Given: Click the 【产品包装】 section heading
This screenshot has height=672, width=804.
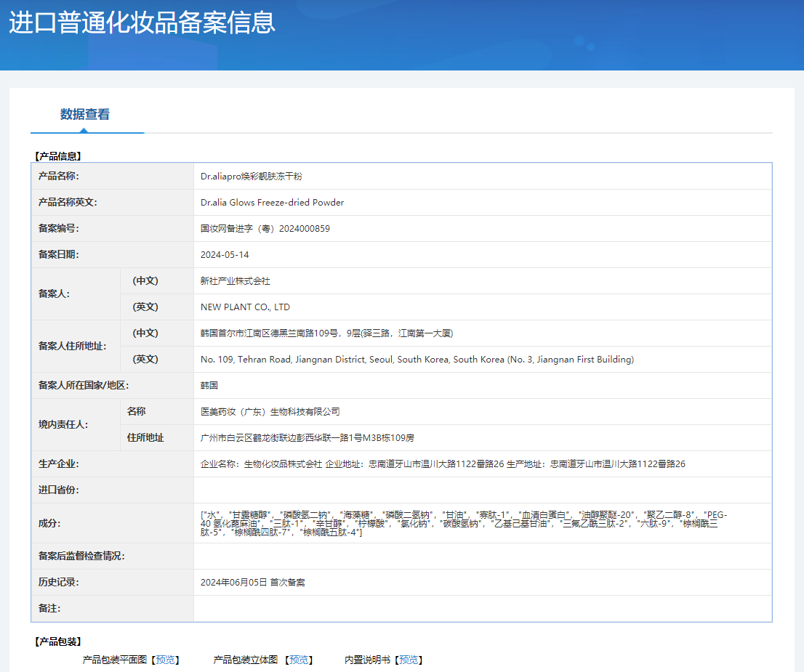Looking at the screenshot, I should (x=58, y=641).
